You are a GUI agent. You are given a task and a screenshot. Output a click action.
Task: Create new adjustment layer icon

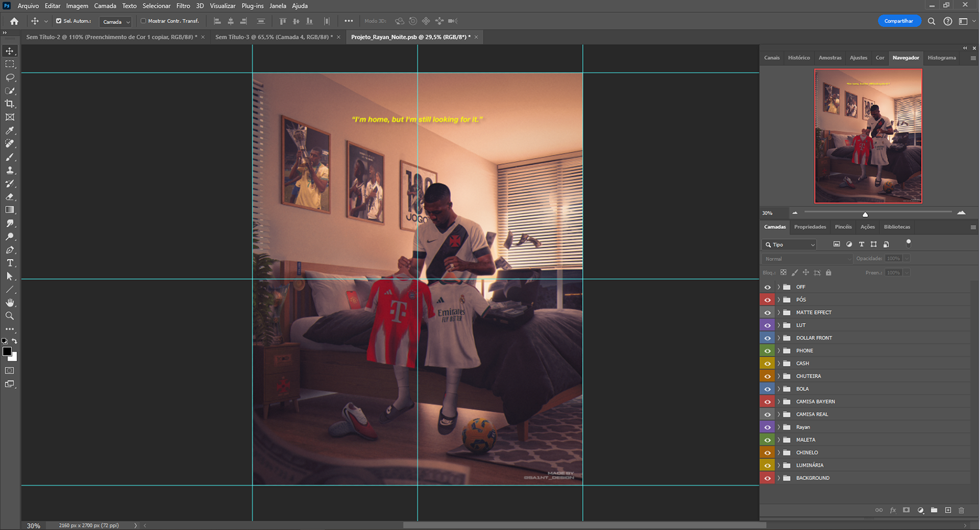920,510
